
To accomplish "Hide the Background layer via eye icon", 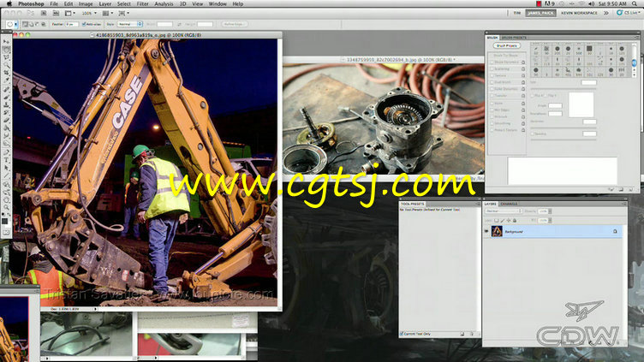I will tap(486, 231).
